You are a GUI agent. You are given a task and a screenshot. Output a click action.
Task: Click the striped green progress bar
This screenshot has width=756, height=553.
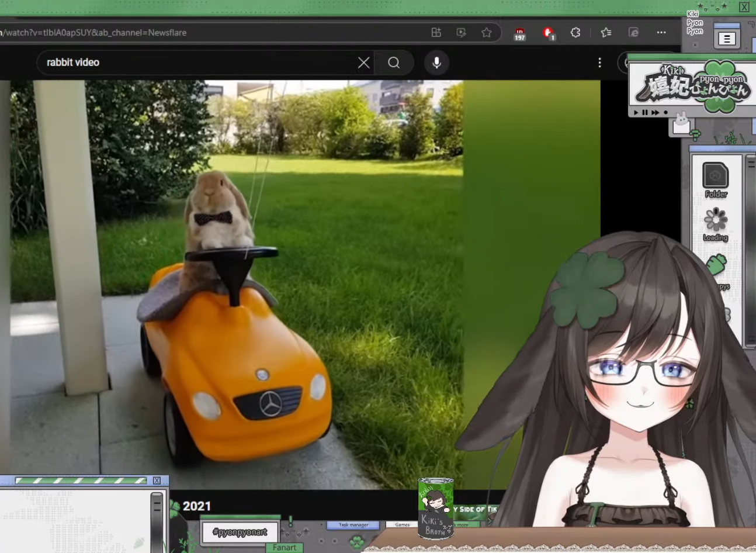(81, 481)
